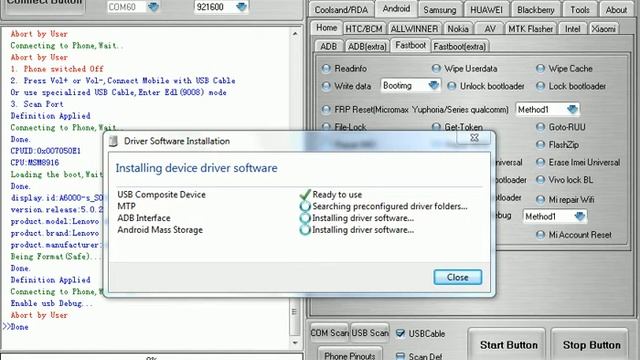Open the 921600 baud rate dropdown
The height and width of the screenshot is (360, 640).
pyautogui.click(x=242, y=7)
